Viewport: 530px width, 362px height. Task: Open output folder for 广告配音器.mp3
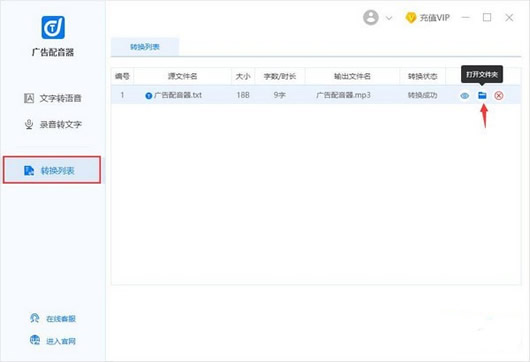coord(482,95)
